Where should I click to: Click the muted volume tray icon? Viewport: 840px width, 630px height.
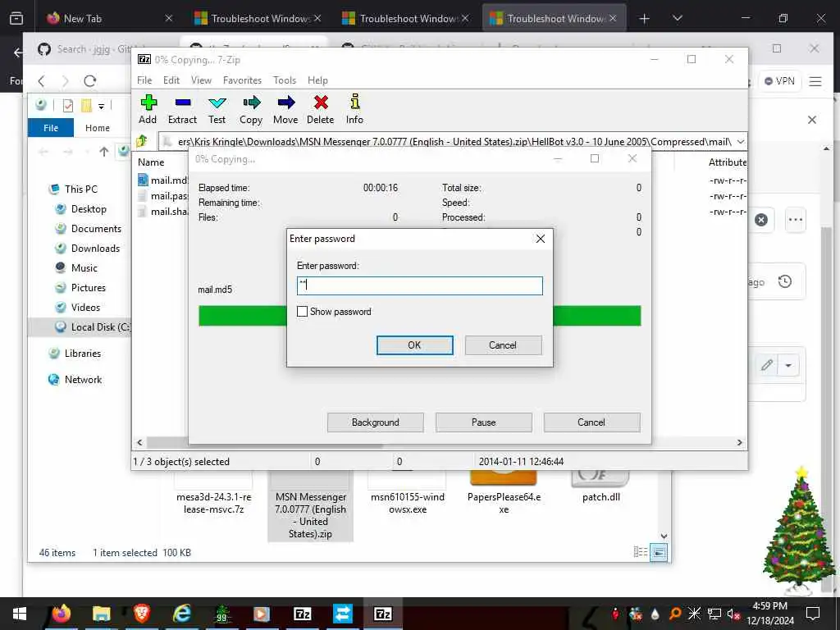734,614
